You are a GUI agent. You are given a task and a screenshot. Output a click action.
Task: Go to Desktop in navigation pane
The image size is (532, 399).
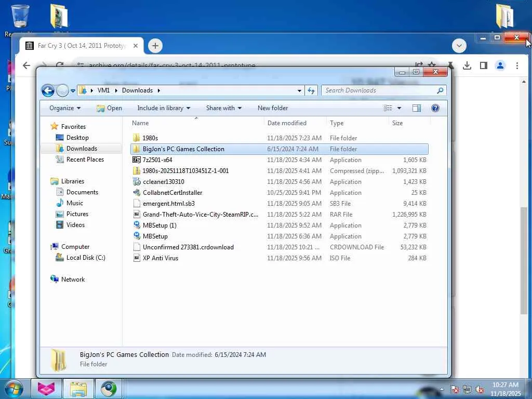(x=72, y=137)
